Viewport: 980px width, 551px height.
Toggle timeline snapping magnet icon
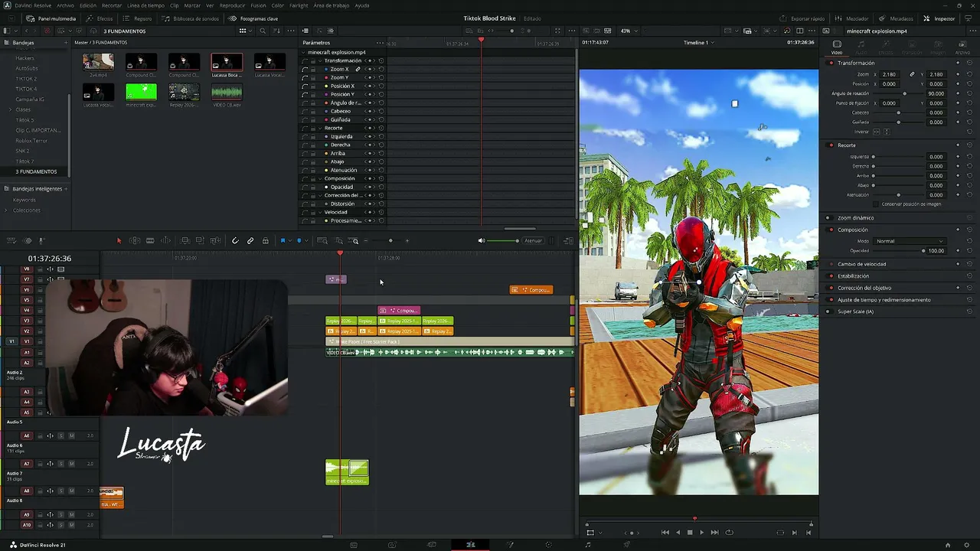(235, 241)
